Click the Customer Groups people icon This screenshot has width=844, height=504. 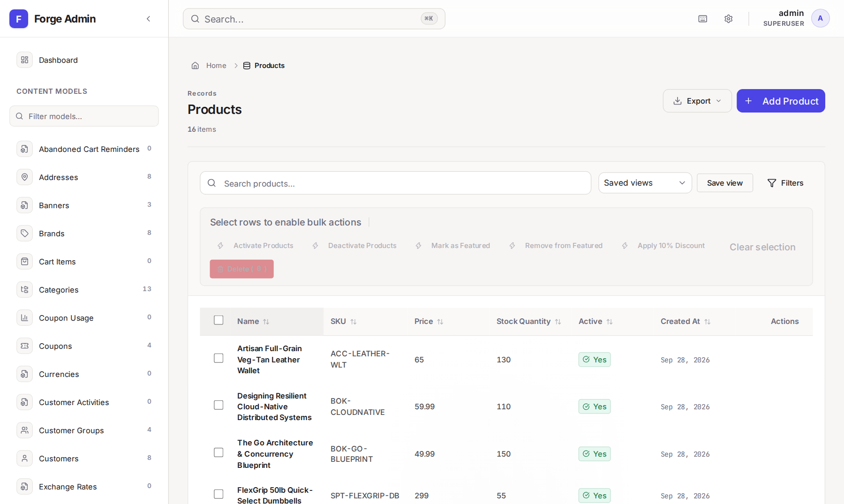click(25, 430)
